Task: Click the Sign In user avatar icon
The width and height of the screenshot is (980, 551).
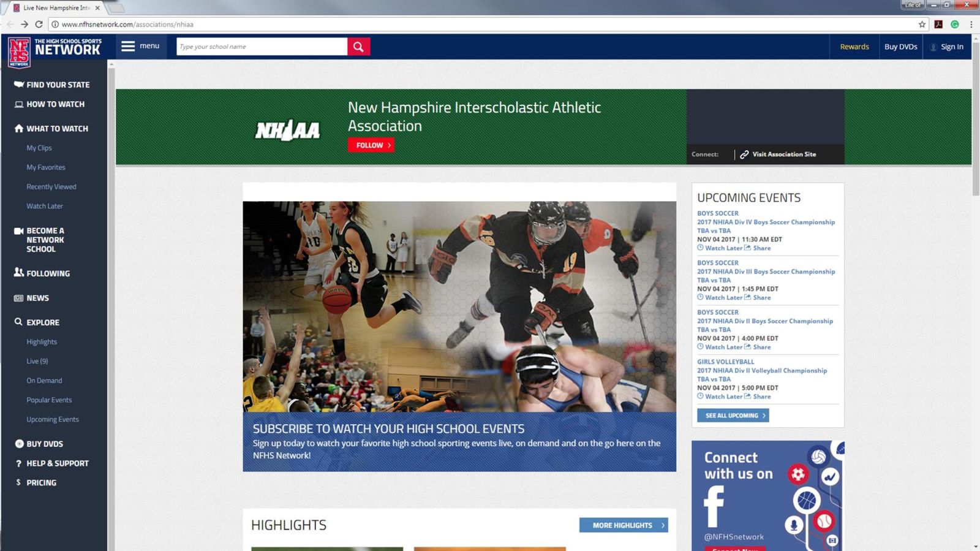Action: click(x=933, y=47)
